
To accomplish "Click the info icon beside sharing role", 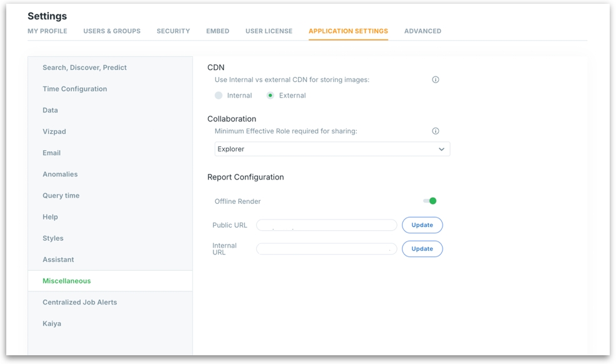I will [436, 131].
